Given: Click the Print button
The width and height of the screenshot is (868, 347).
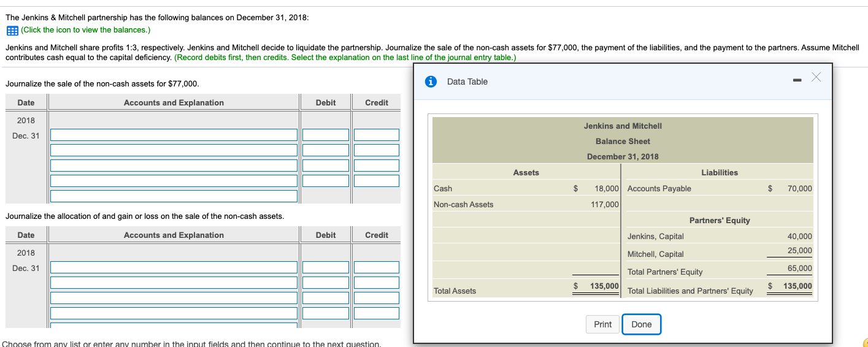Looking at the screenshot, I should (602, 324).
